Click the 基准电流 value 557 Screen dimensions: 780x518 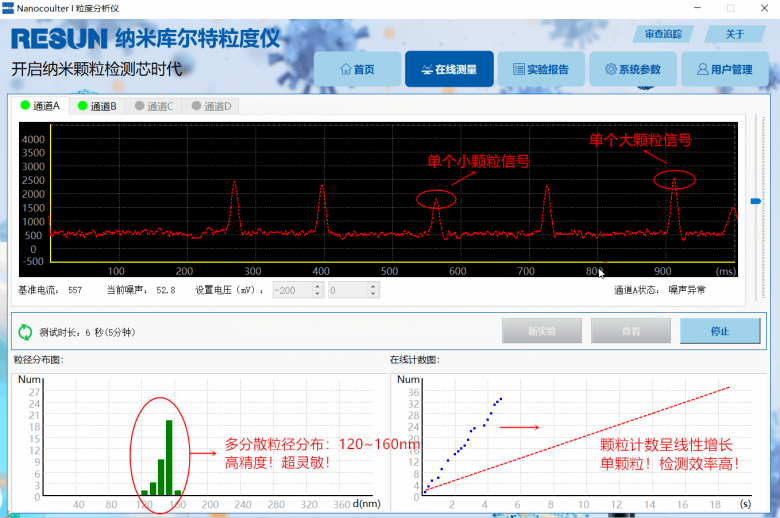pos(75,290)
